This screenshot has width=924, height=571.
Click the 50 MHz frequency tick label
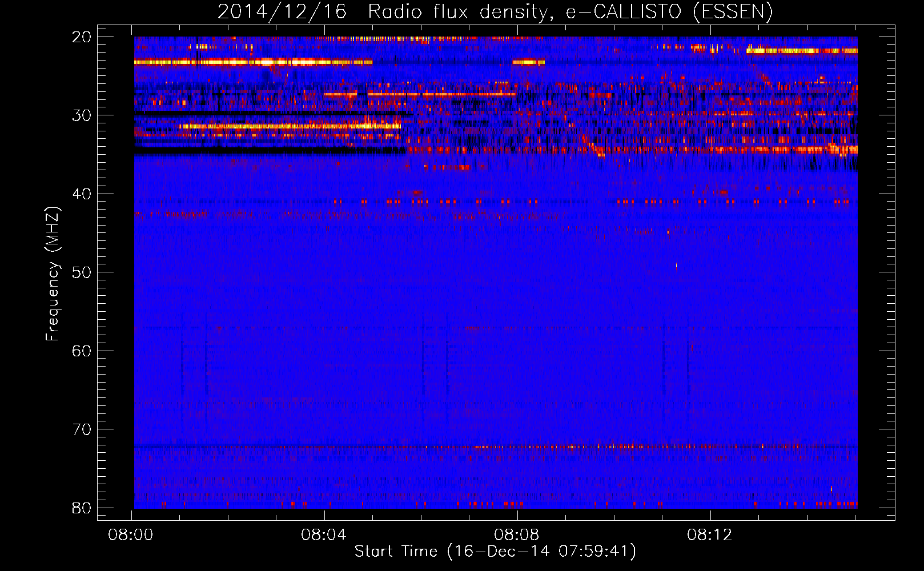click(82, 272)
